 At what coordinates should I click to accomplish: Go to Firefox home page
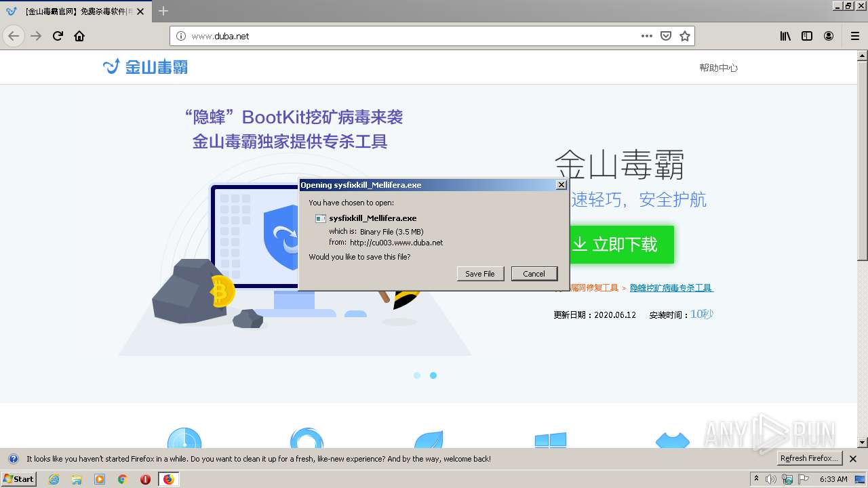click(x=79, y=36)
